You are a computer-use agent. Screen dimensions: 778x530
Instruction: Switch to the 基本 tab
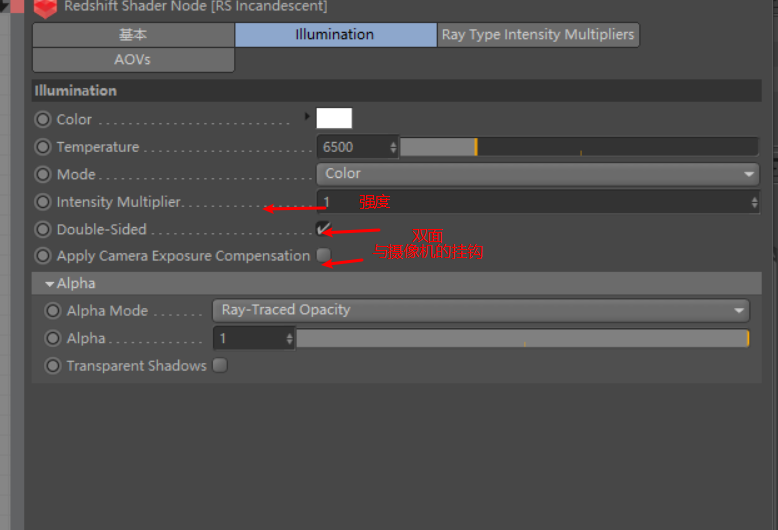click(x=133, y=35)
